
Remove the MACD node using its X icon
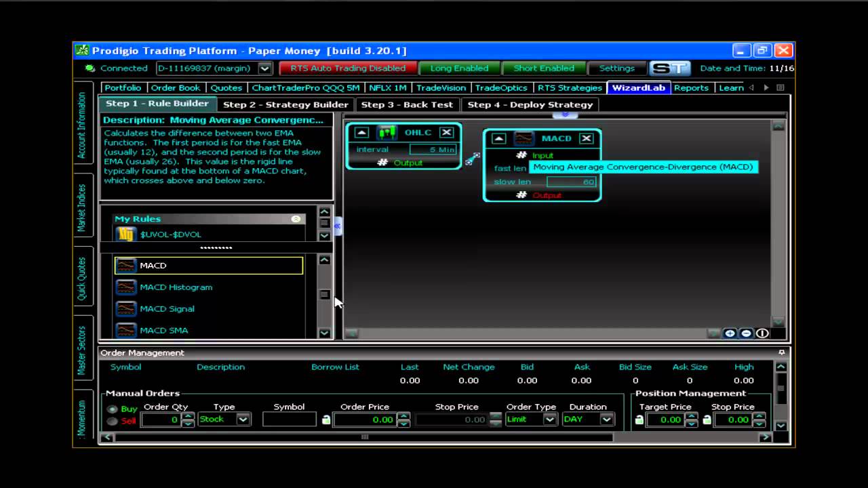point(587,138)
